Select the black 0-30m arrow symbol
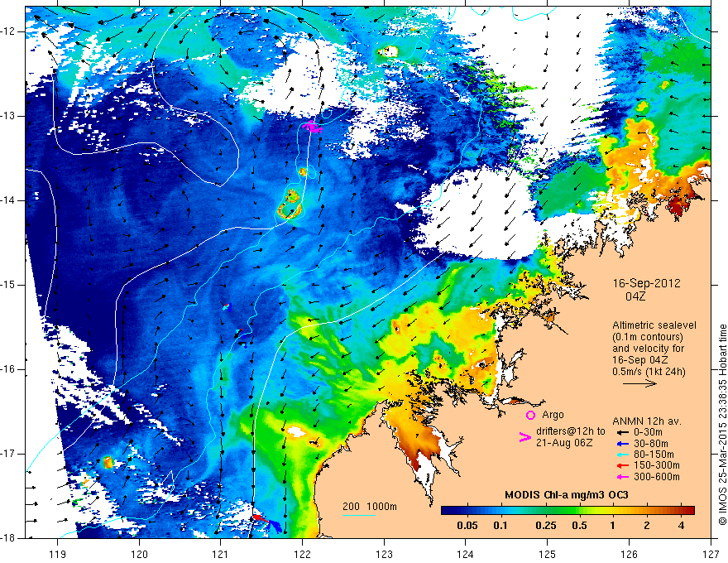728x563 pixels. 623,432
